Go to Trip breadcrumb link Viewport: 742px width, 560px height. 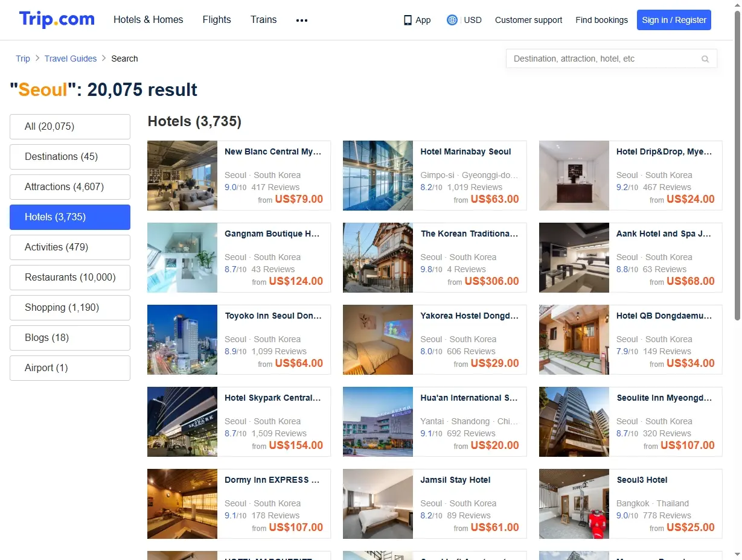(x=23, y=59)
